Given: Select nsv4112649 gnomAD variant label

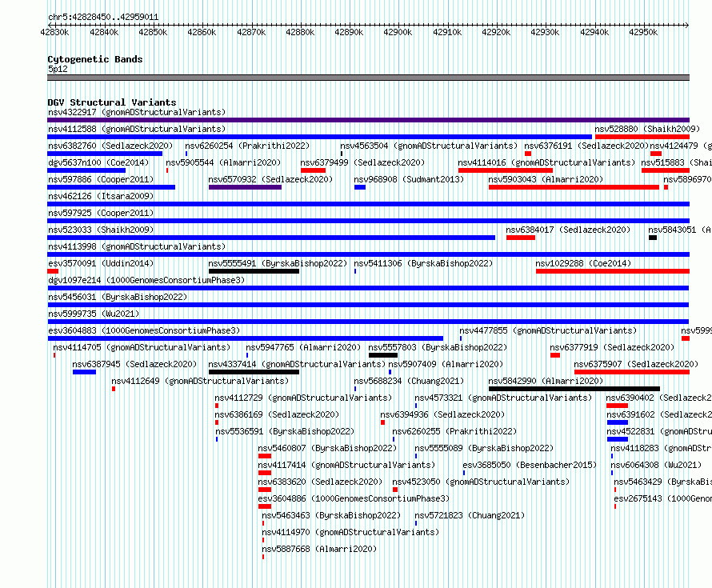Looking at the screenshot, I should 200,381.
